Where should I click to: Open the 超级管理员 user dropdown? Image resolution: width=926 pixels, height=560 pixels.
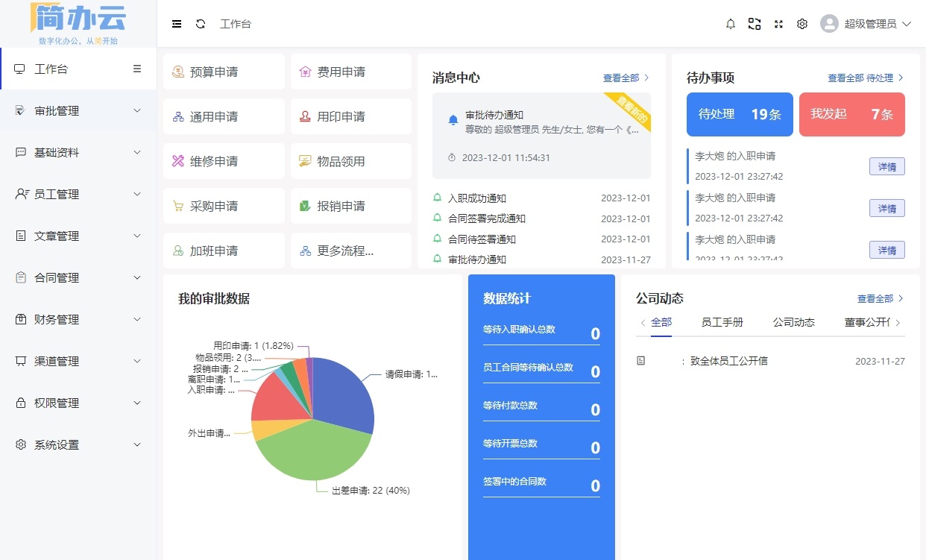[866, 24]
